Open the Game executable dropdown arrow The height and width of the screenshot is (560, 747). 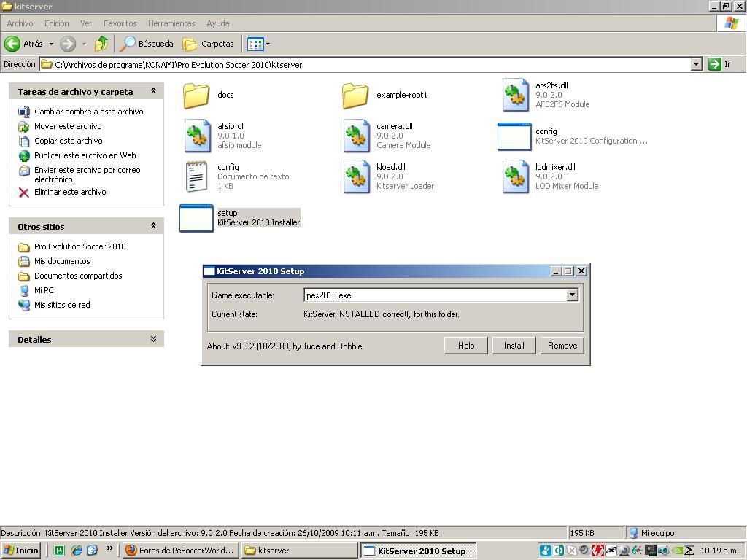tap(572, 295)
